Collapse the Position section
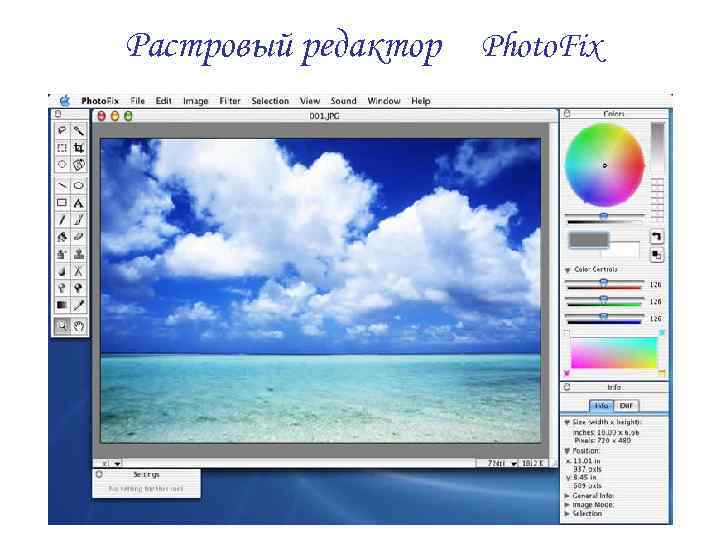The width and height of the screenshot is (720, 540). pyautogui.click(x=567, y=451)
